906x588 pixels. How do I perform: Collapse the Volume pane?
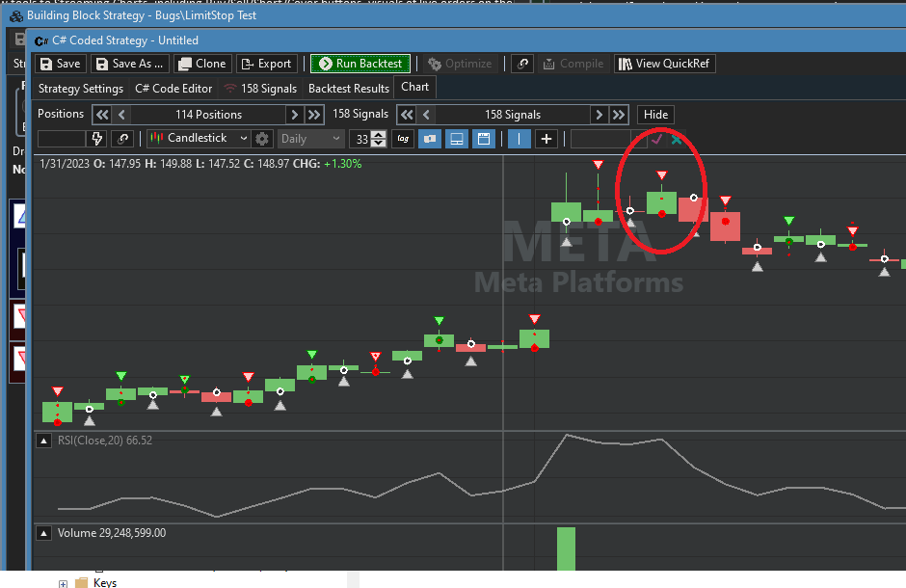pos(43,533)
